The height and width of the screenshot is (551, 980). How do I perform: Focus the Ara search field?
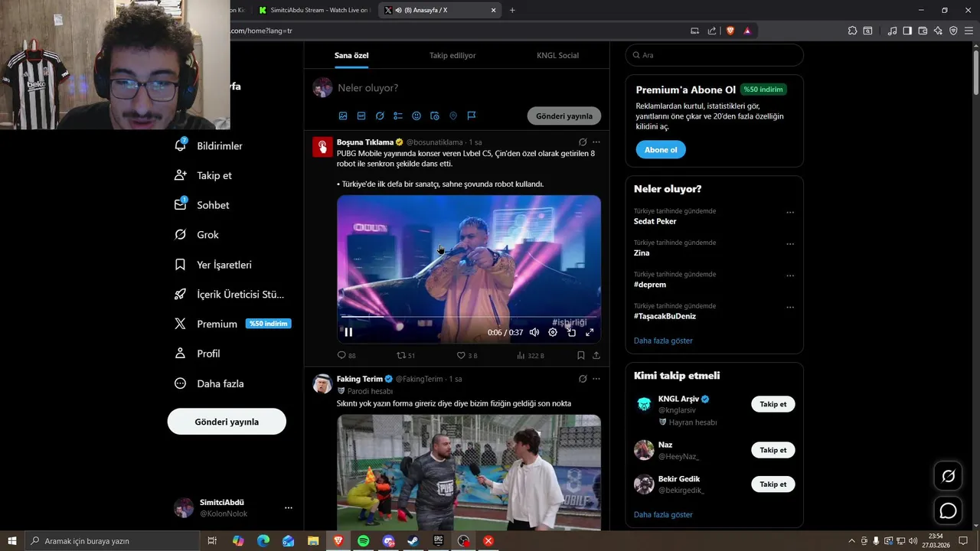coord(714,55)
